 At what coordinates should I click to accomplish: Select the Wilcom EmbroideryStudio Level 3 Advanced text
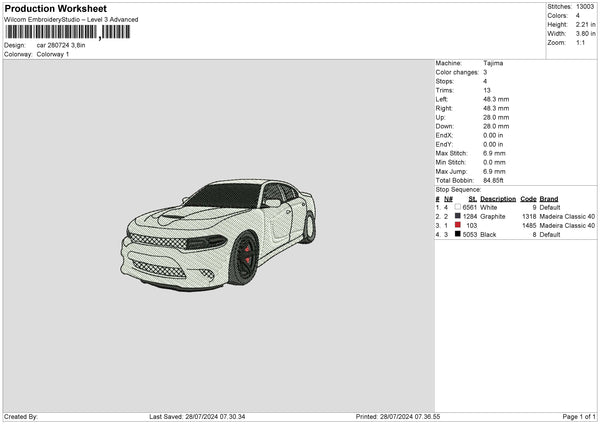click(71, 20)
